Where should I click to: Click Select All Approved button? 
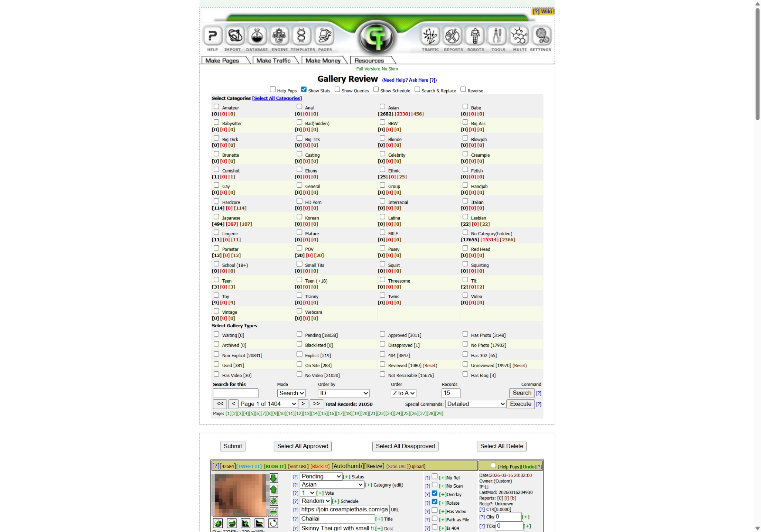pyautogui.click(x=302, y=446)
